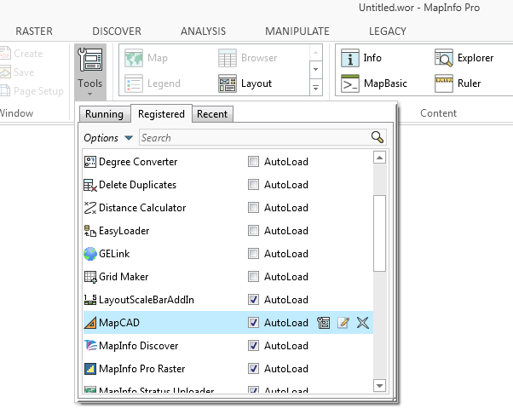This screenshot has height=420, width=513.
Task: Switch to the Registered tab
Action: pyautogui.click(x=161, y=114)
